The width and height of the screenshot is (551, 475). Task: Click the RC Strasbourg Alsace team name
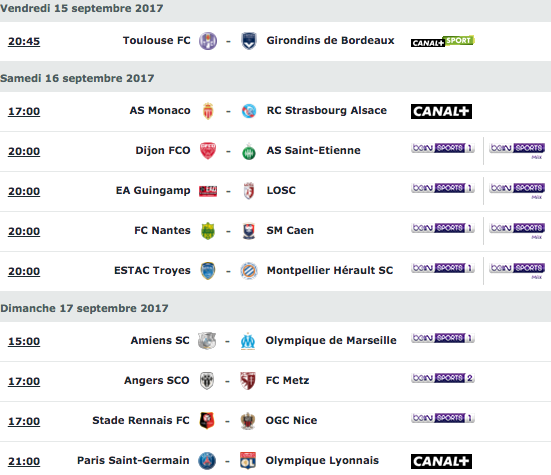coord(326,110)
